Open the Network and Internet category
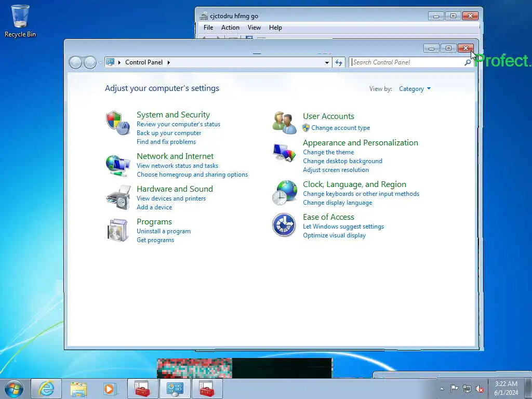532x399 pixels. click(x=175, y=156)
